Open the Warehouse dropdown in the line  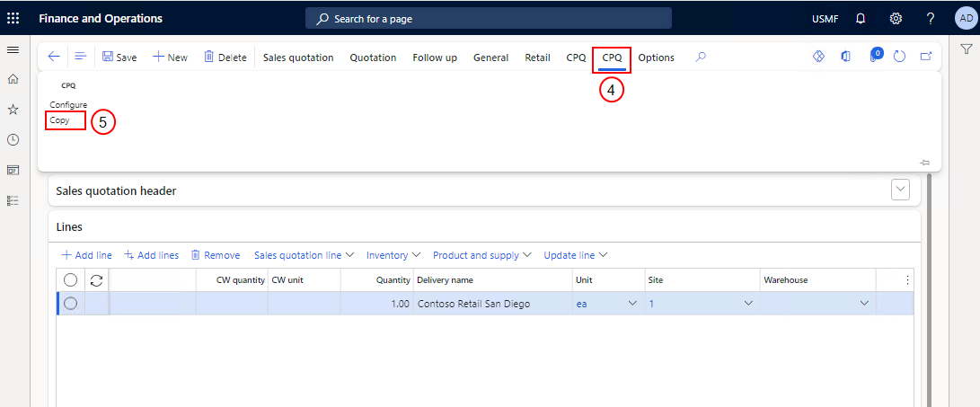(864, 303)
